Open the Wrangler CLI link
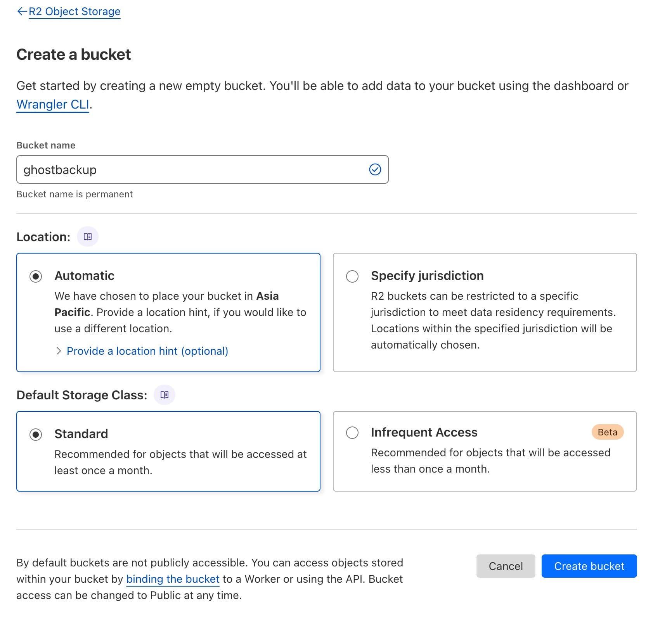 coord(53,105)
